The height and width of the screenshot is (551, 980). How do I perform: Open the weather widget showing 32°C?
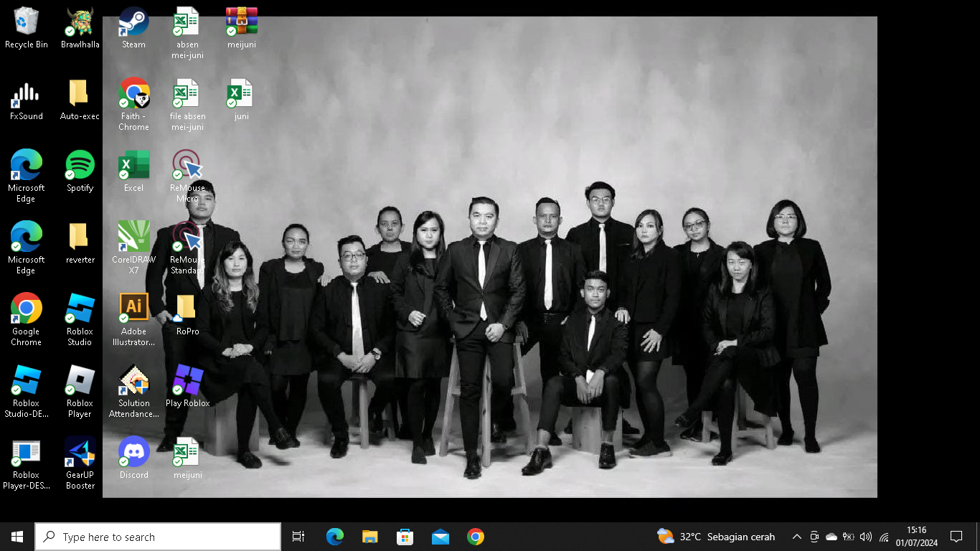(x=716, y=537)
